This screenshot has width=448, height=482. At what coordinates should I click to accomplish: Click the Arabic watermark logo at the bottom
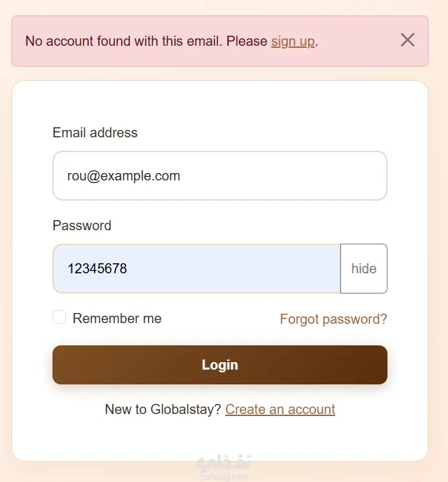(225, 463)
